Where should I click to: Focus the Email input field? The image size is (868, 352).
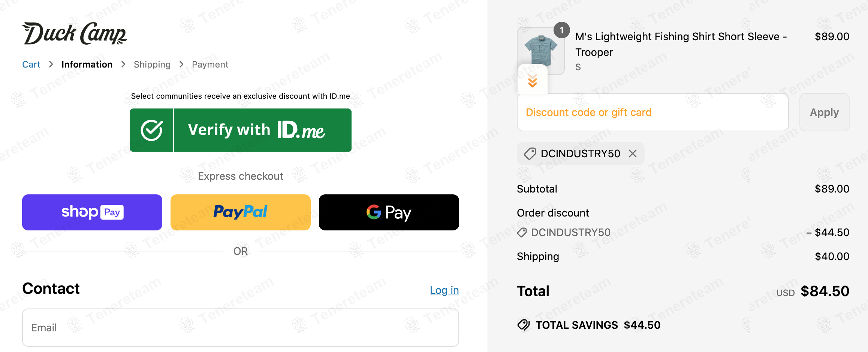point(240,328)
